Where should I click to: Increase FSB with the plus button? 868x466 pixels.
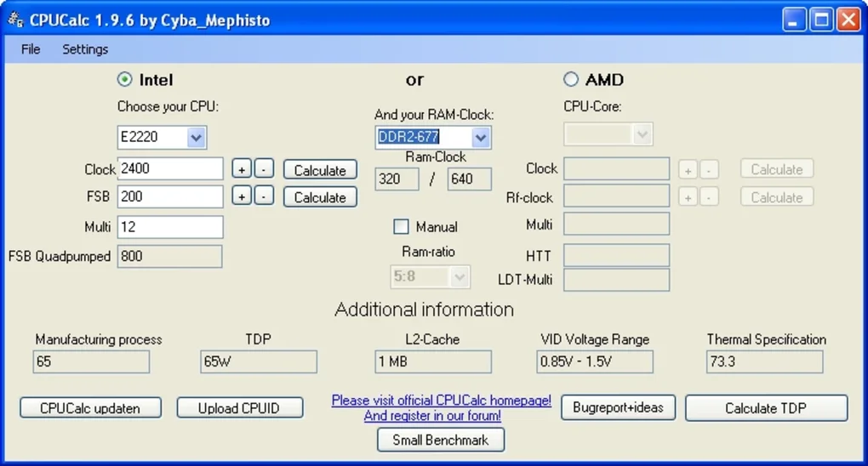tap(242, 196)
